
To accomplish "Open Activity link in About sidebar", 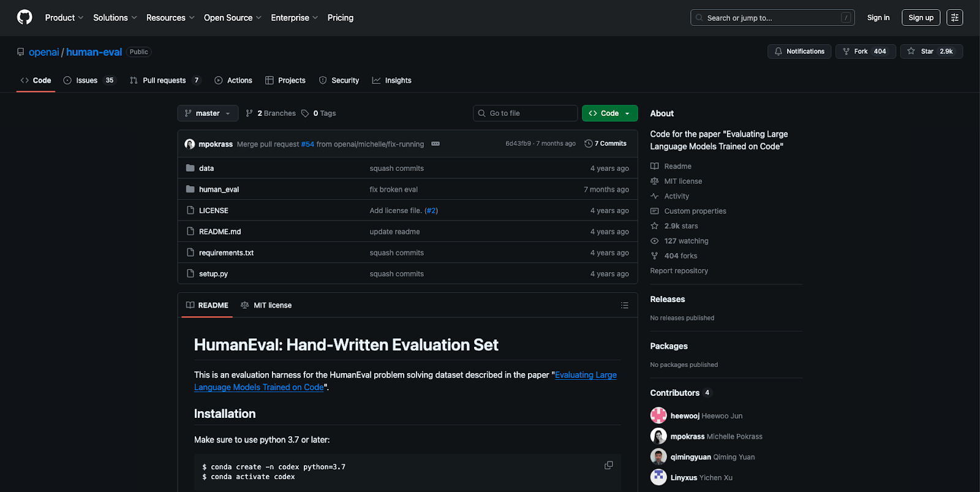I will (670, 196).
